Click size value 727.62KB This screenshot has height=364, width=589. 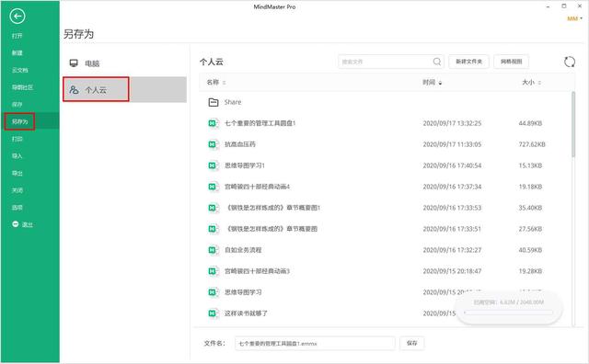point(532,144)
